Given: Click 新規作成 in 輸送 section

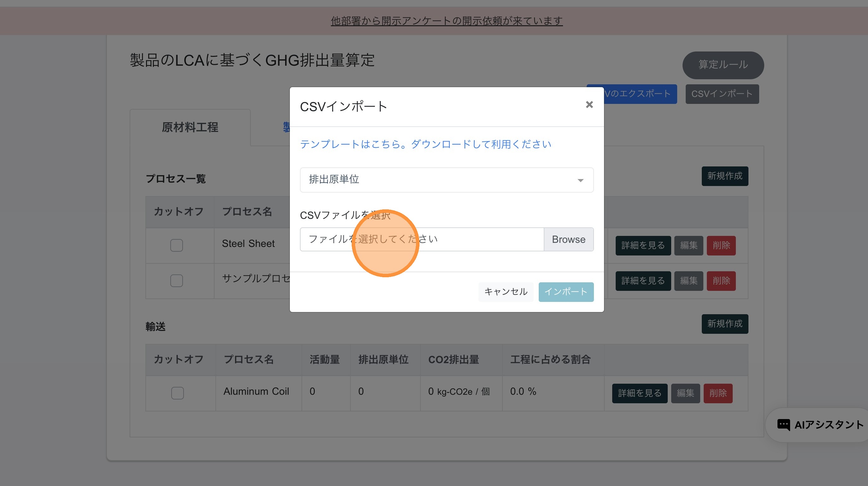Looking at the screenshot, I should 724,324.
